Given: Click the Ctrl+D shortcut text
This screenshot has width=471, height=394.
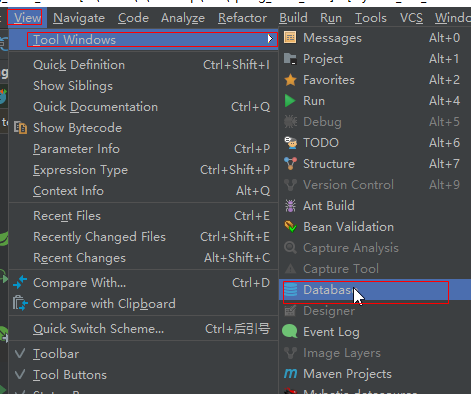Looking at the screenshot, I should (x=251, y=283).
